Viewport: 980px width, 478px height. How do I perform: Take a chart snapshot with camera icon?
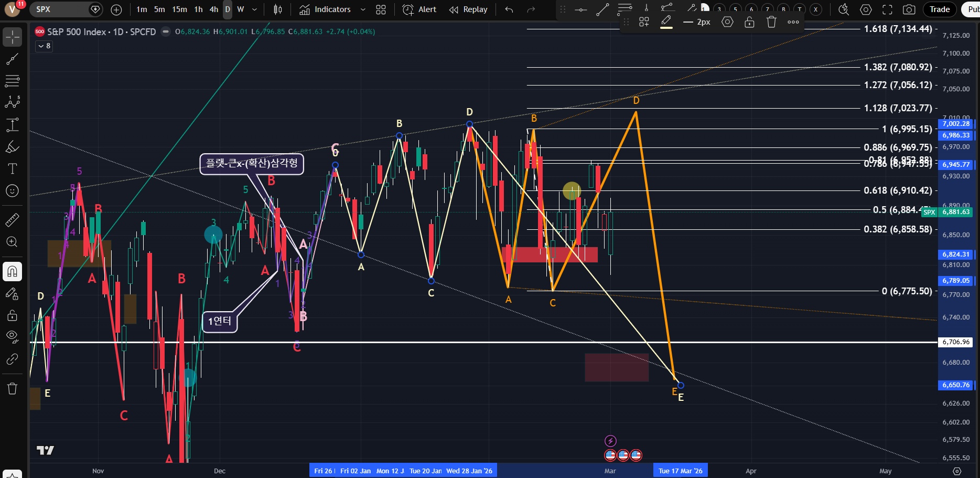[x=909, y=9]
